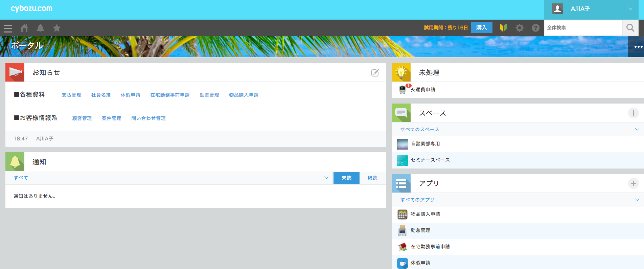This screenshot has height=269, width=644.
Task: Open the hamburger menu icon
Action: 8,28
